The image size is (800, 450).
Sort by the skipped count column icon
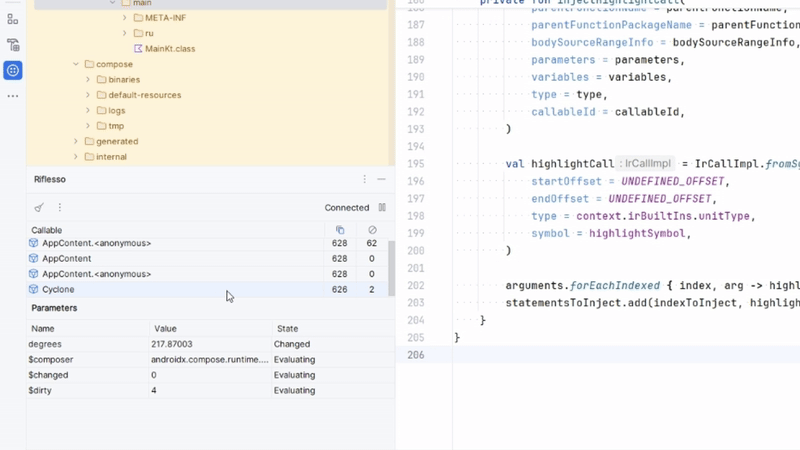click(372, 230)
